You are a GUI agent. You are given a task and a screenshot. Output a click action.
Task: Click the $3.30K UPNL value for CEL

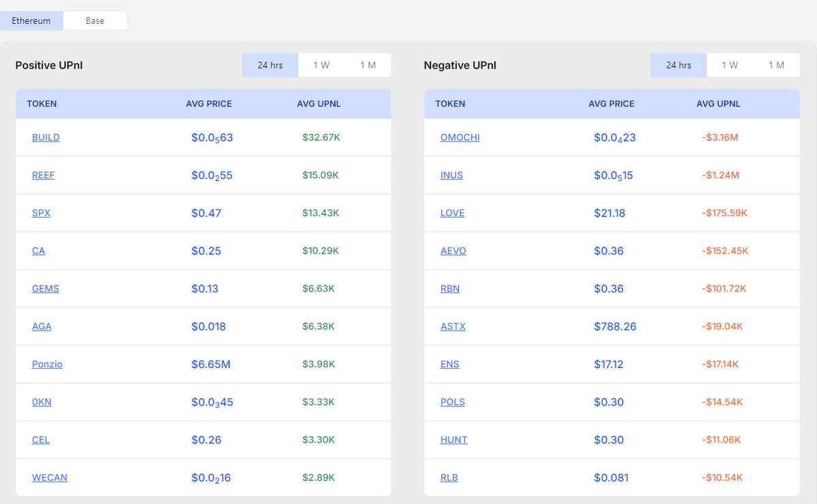(319, 440)
